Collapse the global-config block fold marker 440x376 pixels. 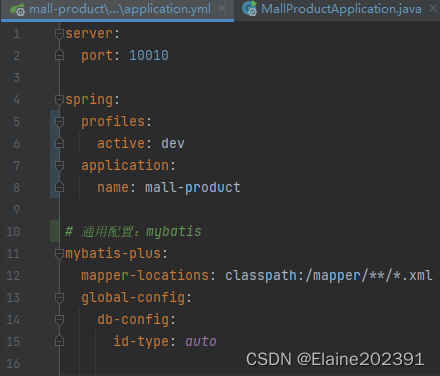59,297
